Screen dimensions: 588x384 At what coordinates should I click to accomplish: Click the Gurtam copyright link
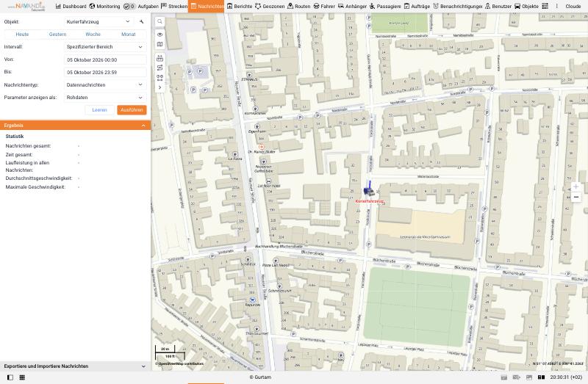(260, 377)
